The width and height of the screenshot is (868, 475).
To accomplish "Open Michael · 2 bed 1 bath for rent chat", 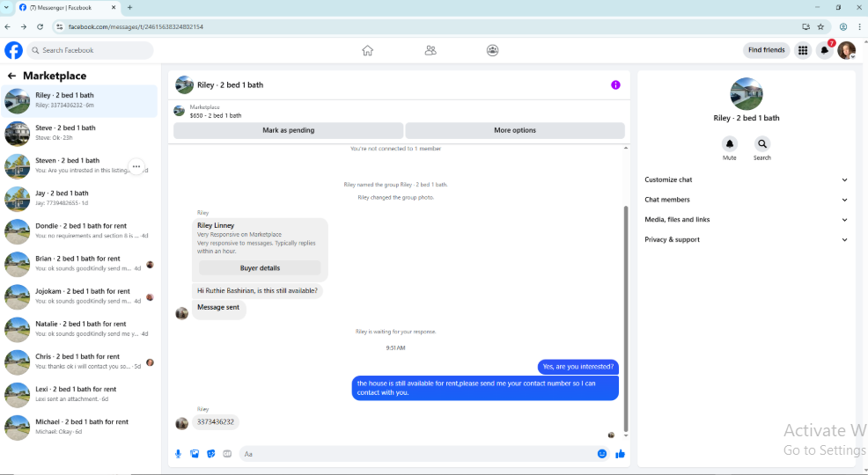I will click(x=79, y=427).
